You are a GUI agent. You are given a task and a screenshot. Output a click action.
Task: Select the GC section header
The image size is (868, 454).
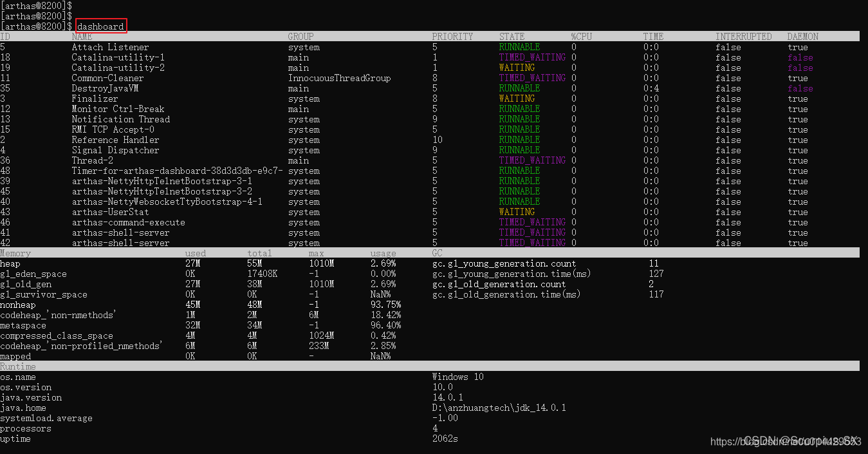click(438, 253)
